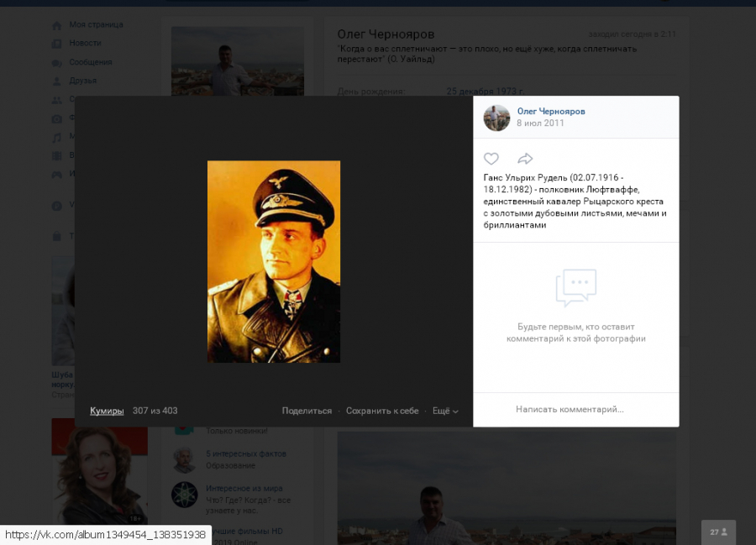Open the Интересное из мира community link
The height and width of the screenshot is (545, 756).
click(x=244, y=488)
